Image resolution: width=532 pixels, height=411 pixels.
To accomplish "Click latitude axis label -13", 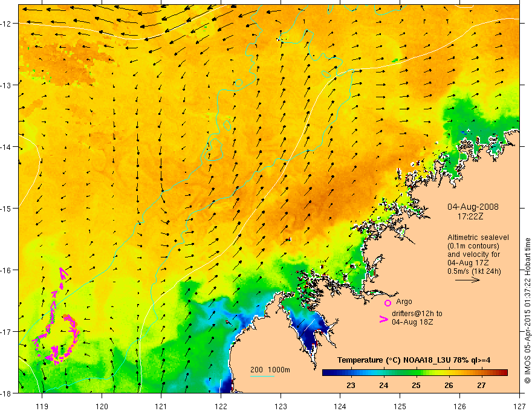I will click(x=7, y=85).
